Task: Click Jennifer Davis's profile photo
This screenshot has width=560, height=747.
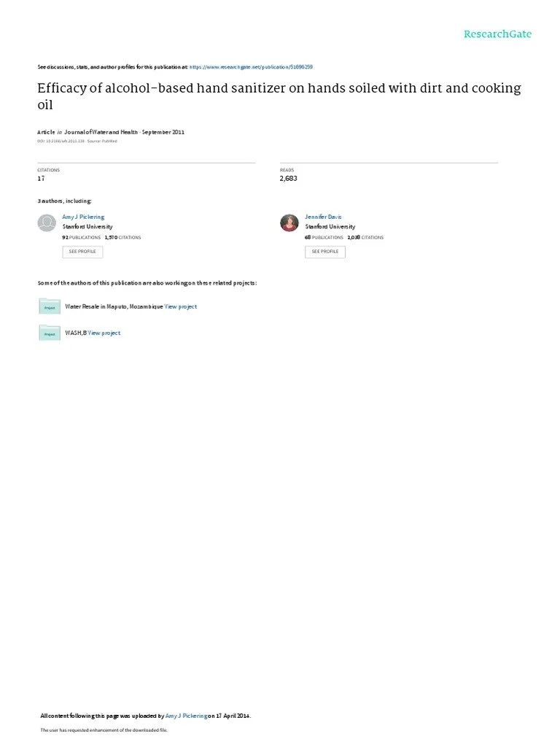Action: 289,223
